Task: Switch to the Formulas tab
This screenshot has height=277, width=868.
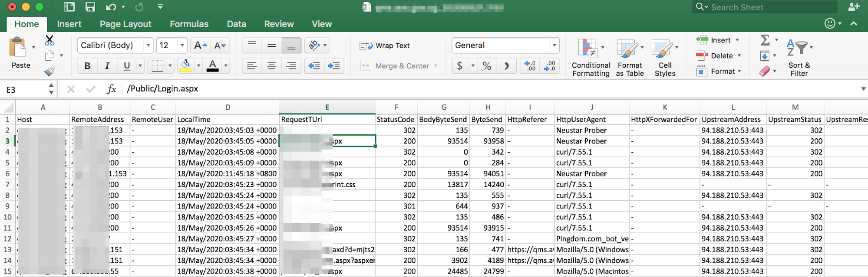Action: pos(189,24)
